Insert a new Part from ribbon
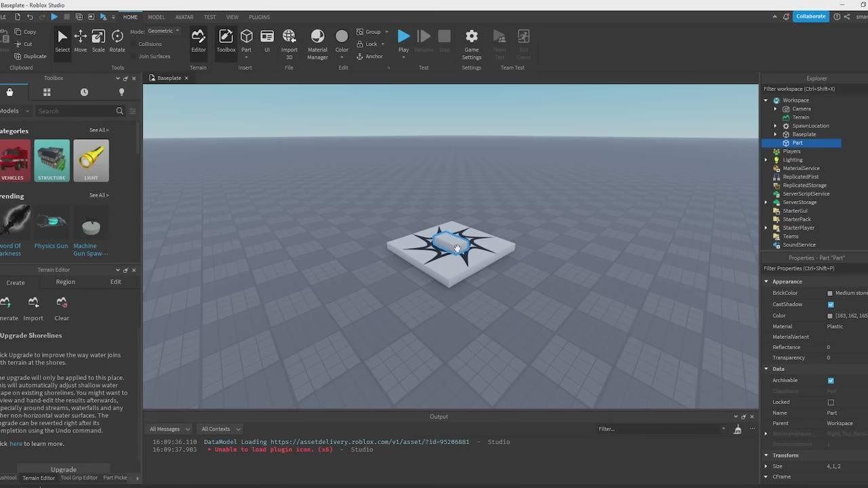 [246, 41]
